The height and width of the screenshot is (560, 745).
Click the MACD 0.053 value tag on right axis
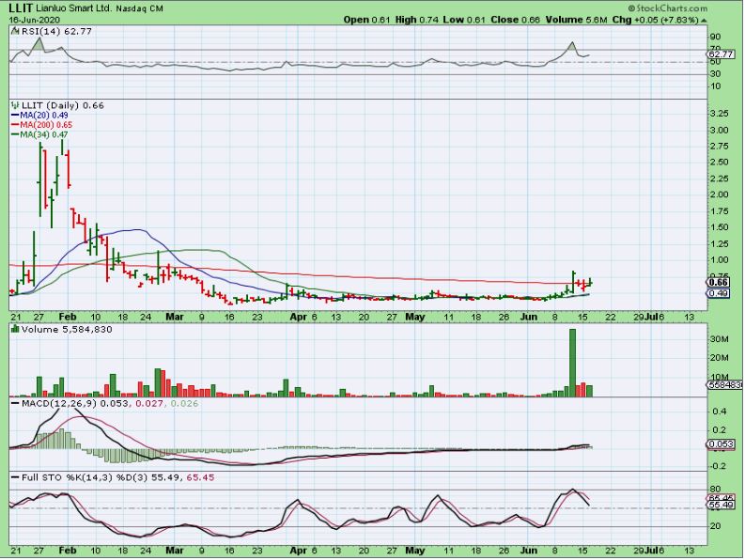tap(719, 444)
